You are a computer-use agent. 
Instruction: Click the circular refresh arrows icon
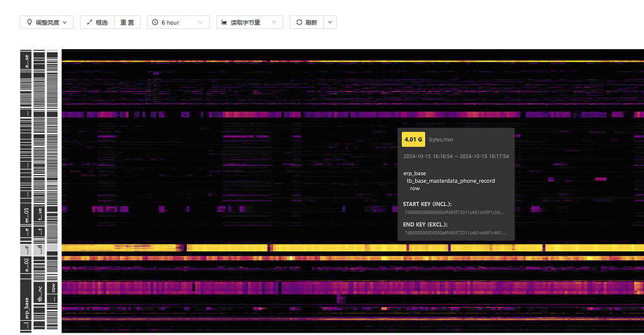pos(298,23)
